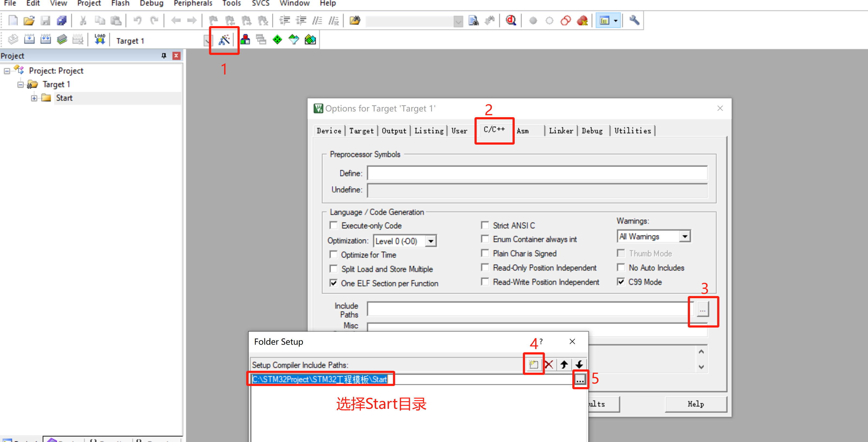Expand the Start folder in project tree
The height and width of the screenshot is (442, 868).
coord(34,98)
